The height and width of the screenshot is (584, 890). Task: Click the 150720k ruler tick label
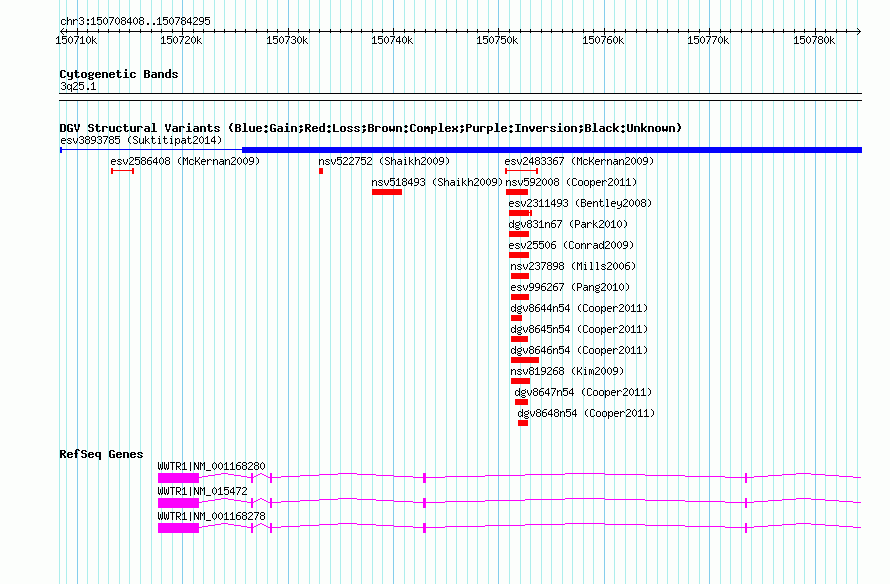pos(181,40)
